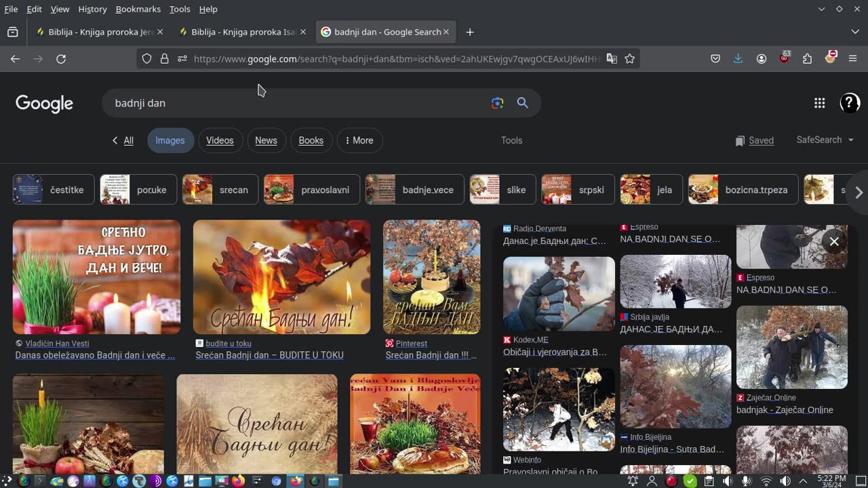Switch to Biblija Knjiga proroka Jeremije tab

[x=100, y=32]
